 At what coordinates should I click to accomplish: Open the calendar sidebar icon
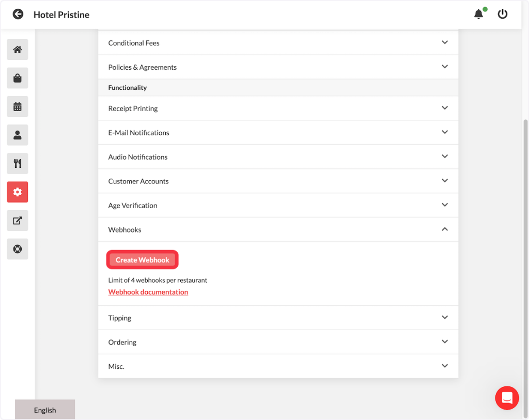pos(18,106)
